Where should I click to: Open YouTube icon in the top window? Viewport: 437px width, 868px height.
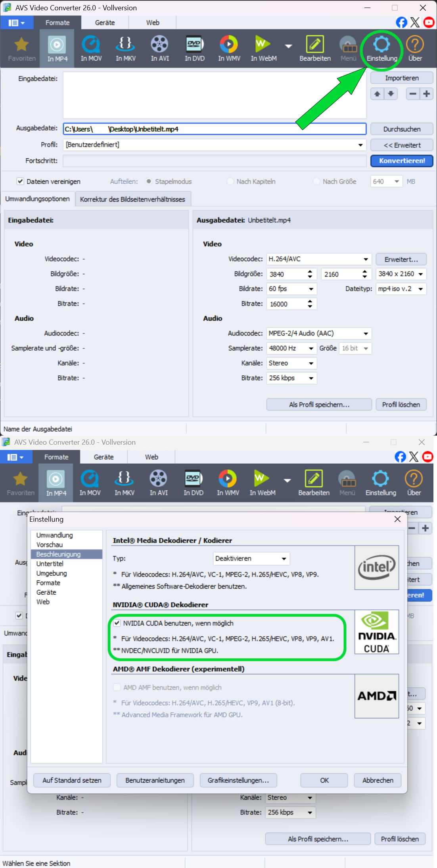[x=429, y=22]
